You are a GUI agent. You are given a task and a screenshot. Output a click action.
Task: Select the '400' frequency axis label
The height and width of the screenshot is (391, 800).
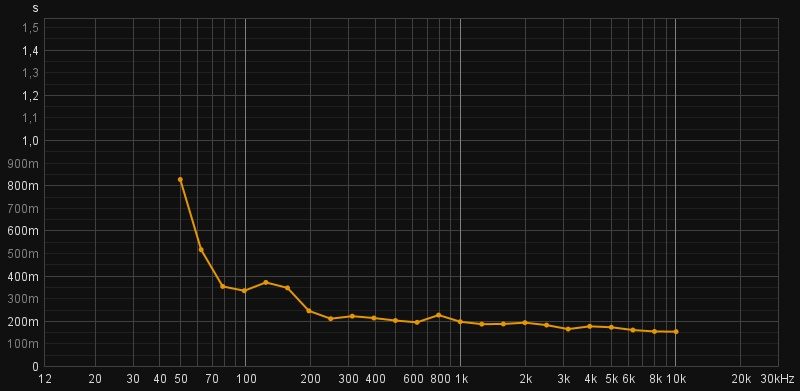point(376,379)
